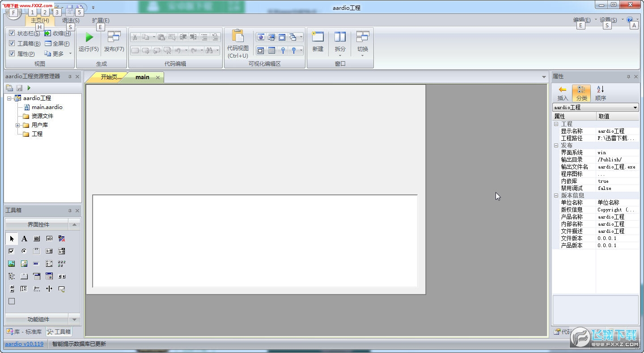
Task: Collapse the 发布 property group
Action: click(556, 146)
